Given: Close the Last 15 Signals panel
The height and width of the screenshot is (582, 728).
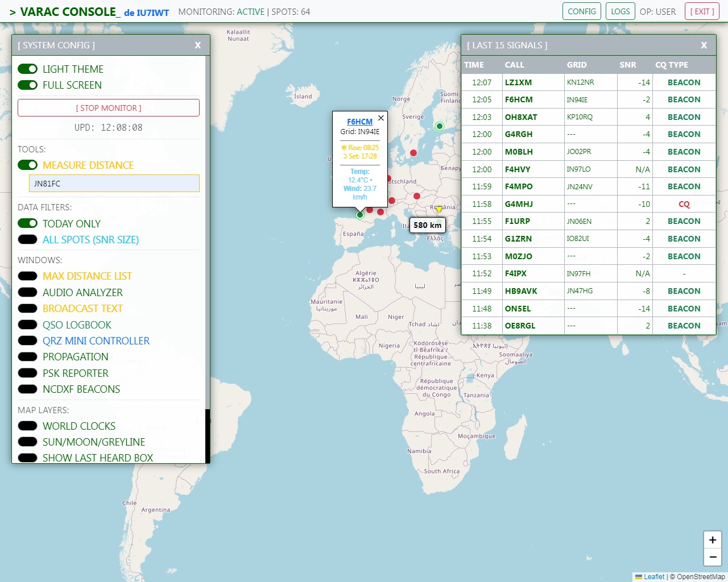Looking at the screenshot, I should (704, 45).
